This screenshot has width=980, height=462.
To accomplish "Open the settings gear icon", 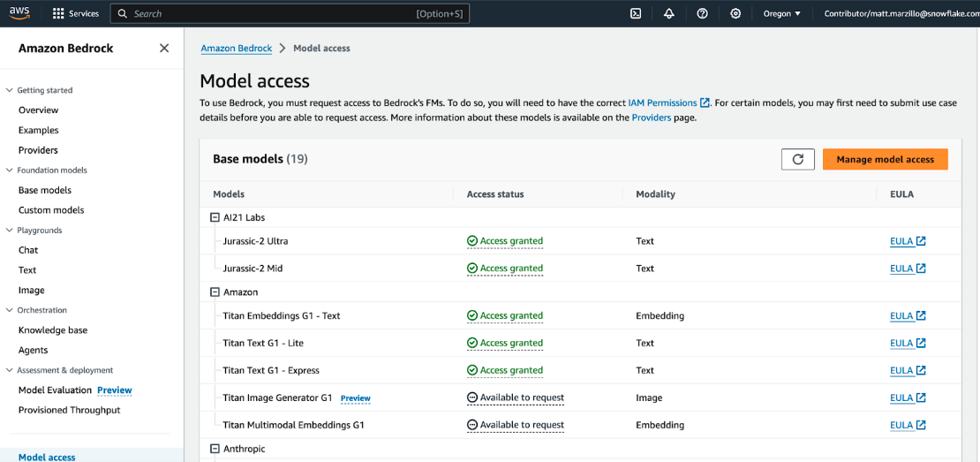I will [x=735, y=13].
